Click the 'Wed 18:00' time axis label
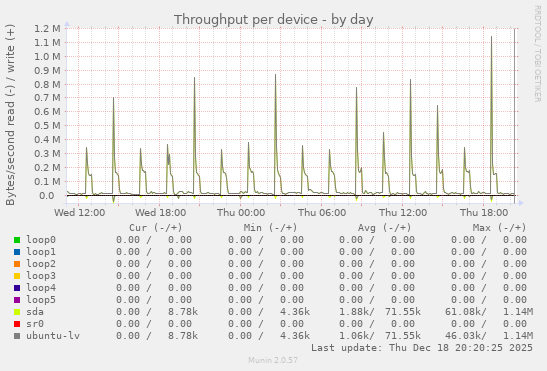Image resolution: width=547 pixels, height=371 pixels. [x=160, y=213]
